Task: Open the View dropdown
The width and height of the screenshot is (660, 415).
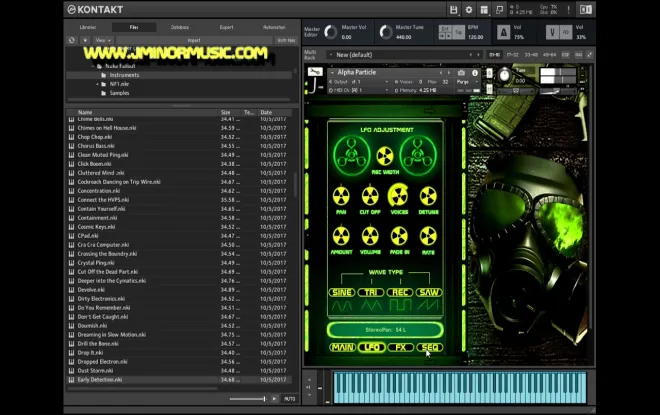Action: [x=103, y=40]
